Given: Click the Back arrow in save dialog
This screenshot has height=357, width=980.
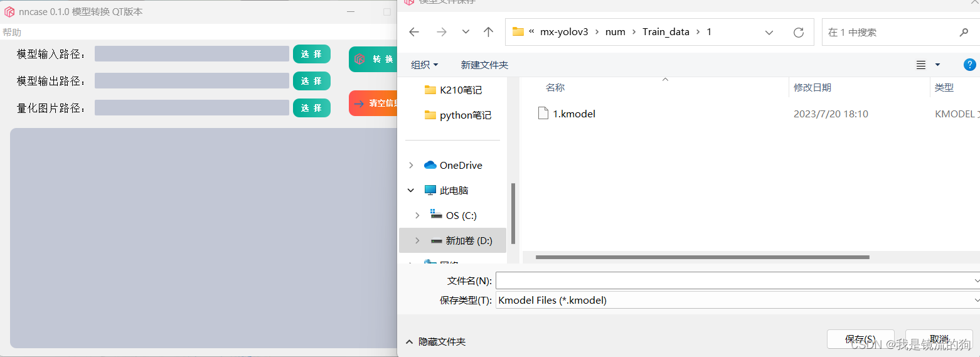Looking at the screenshot, I should coord(413,32).
